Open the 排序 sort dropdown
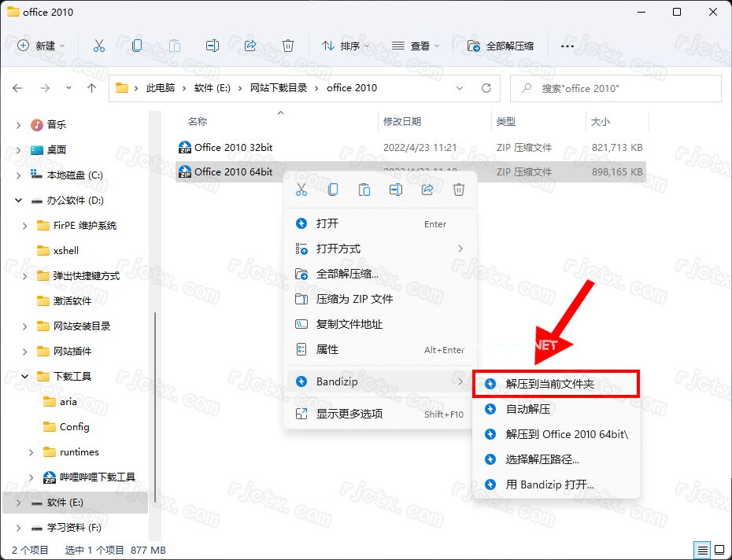The width and height of the screenshot is (732, 560). [x=348, y=46]
